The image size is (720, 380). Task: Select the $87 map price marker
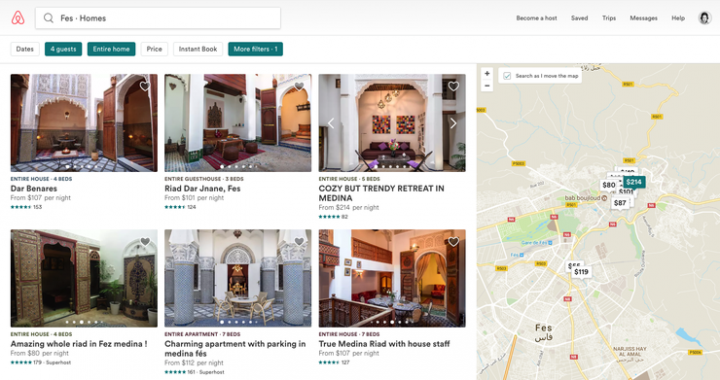tap(620, 203)
